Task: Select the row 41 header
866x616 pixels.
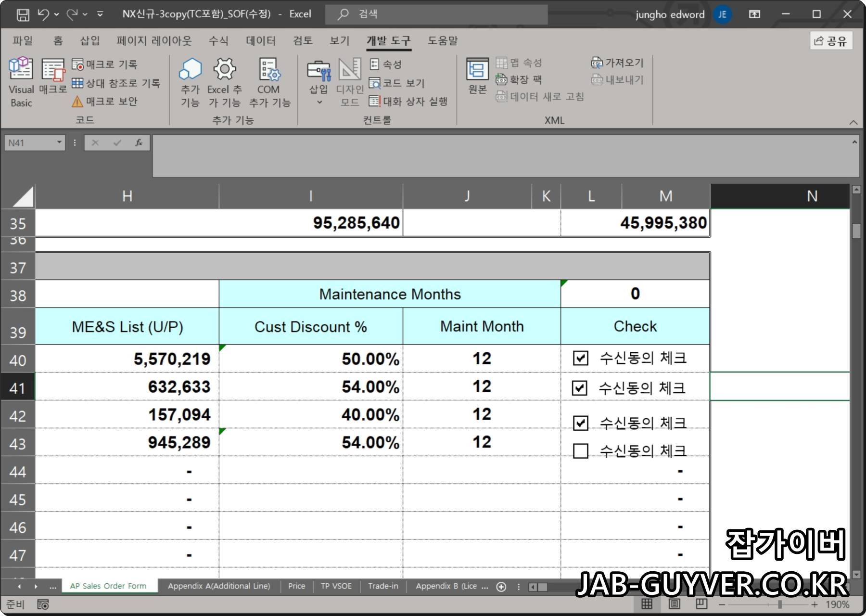Action: tap(18, 387)
